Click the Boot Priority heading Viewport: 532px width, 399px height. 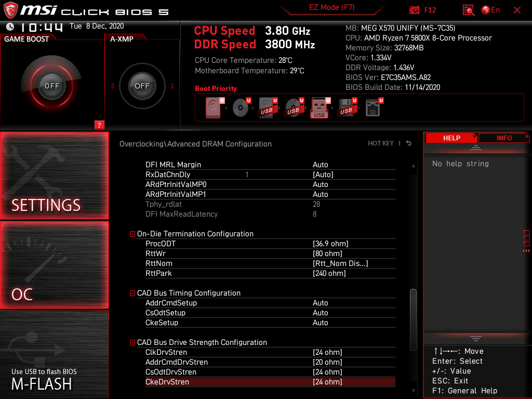point(216,88)
